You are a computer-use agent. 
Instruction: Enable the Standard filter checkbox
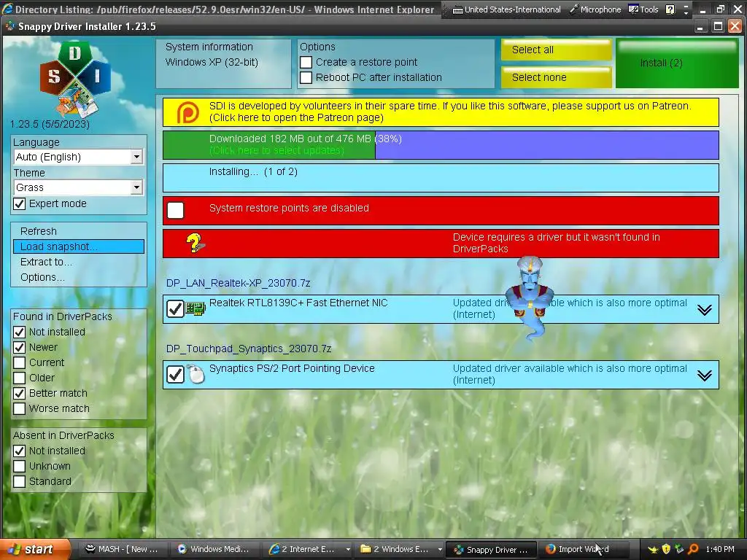(x=20, y=481)
